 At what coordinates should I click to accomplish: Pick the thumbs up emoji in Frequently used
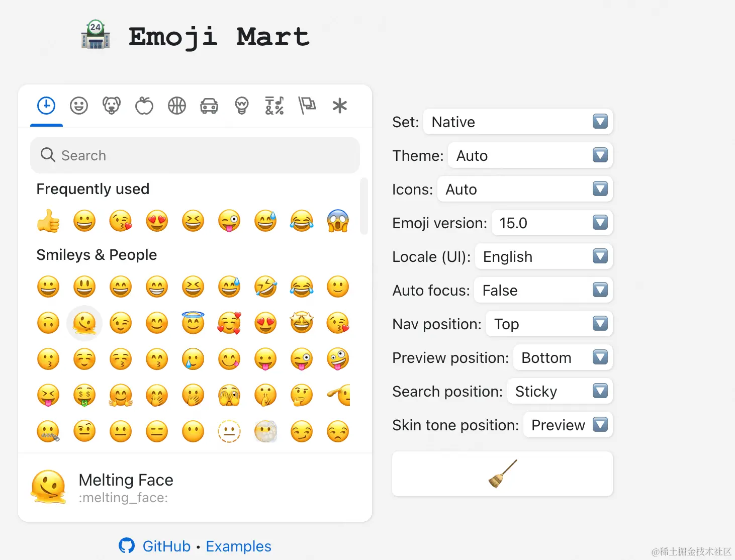click(48, 221)
